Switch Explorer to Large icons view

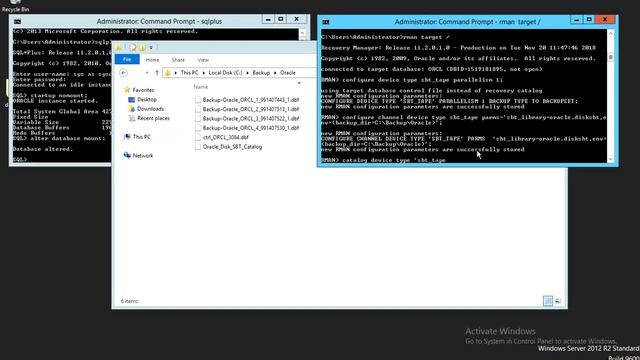(558, 301)
